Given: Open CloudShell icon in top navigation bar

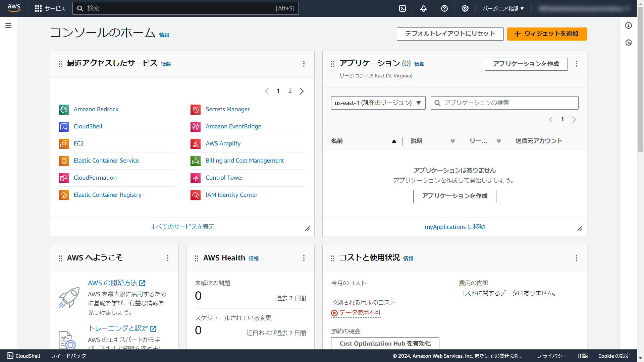Looking at the screenshot, I should click(x=402, y=8).
